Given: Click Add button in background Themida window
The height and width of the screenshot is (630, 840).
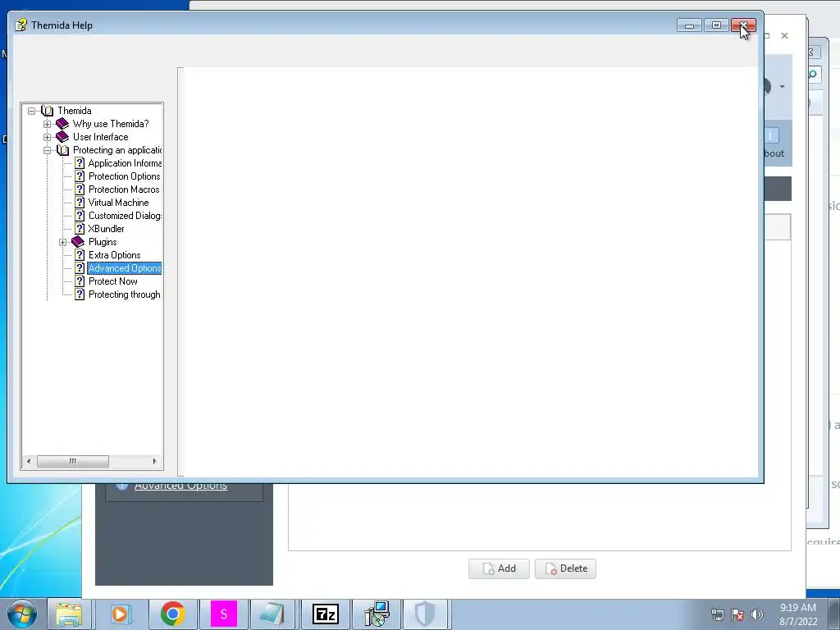Looking at the screenshot, I should pos(500,568).
